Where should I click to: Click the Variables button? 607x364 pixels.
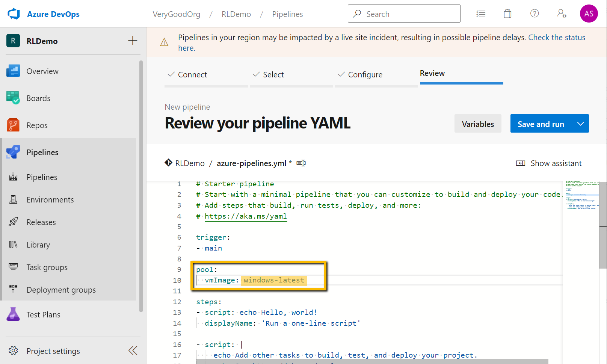coord(478,124)
